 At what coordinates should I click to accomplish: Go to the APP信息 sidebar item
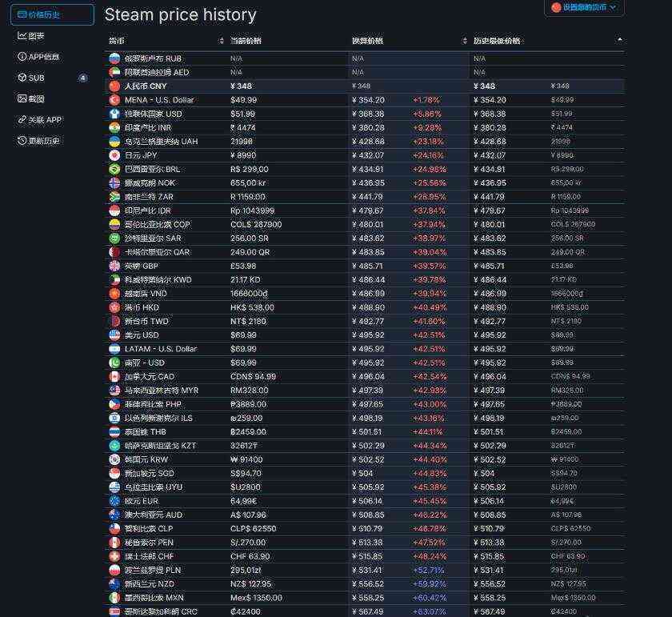tap(38, 57)
